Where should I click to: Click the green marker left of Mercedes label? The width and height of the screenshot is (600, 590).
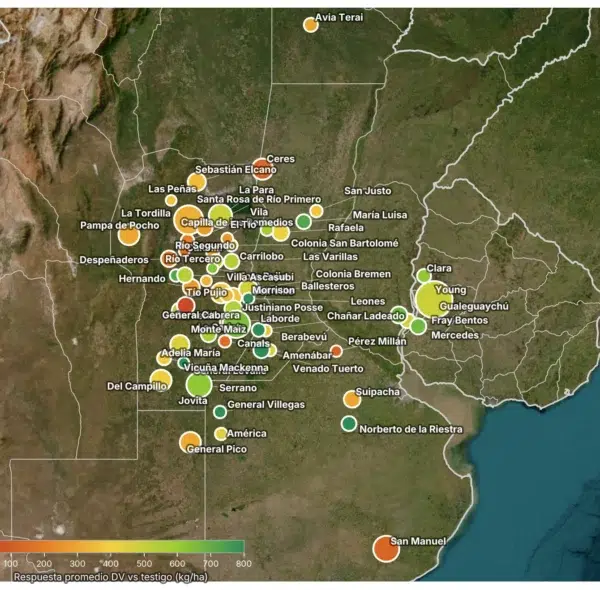point(418,326)
